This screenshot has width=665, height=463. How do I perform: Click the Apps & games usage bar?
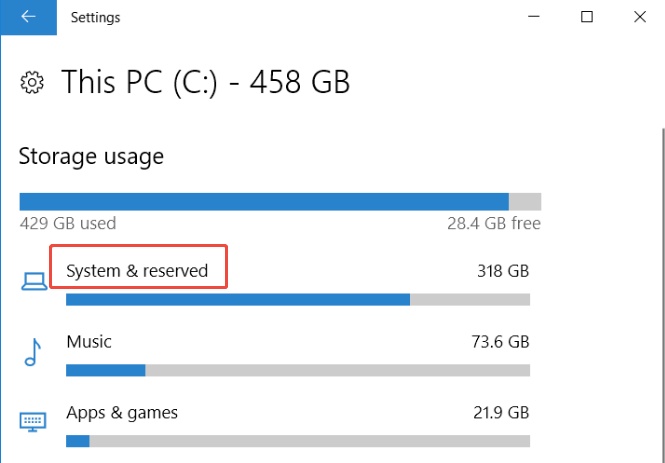coord(298,441)
